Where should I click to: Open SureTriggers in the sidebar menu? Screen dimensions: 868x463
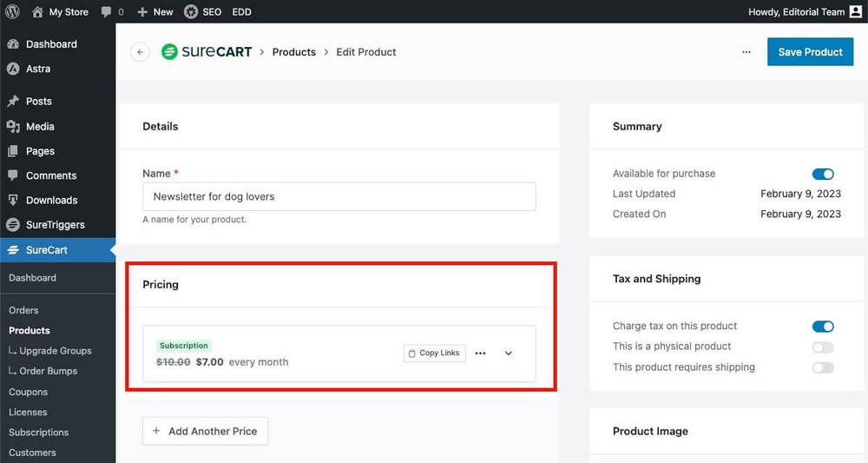click(57, 224)
